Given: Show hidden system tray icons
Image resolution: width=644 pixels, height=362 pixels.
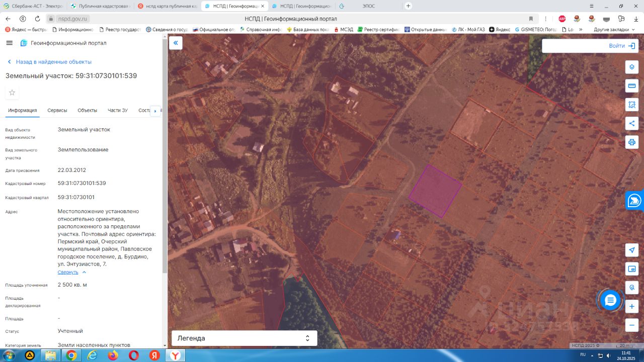Looking at the screenshot, I should coord(592,355).
